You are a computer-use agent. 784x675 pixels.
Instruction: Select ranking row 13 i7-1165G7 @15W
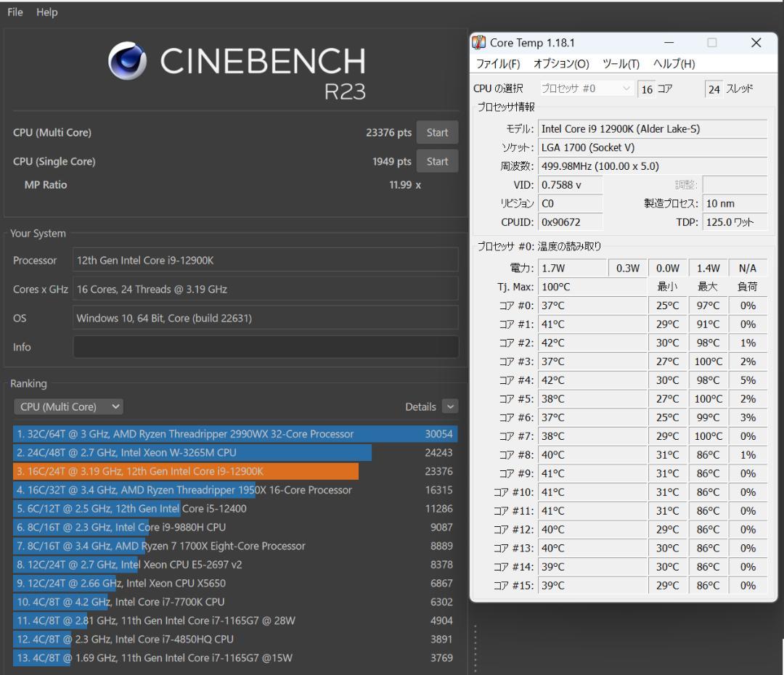pyautogui.click(x=235, y=658)
